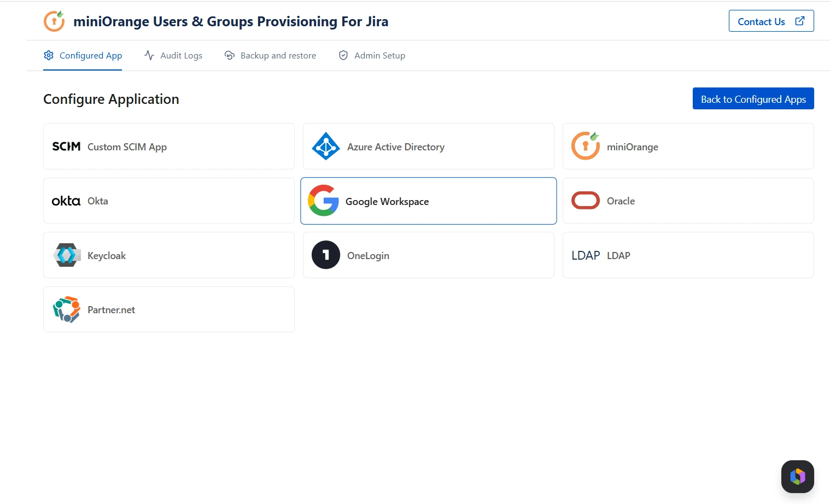830x504 pixels.
Task: Open the floating chat widget icon
Action: (798, 477)
